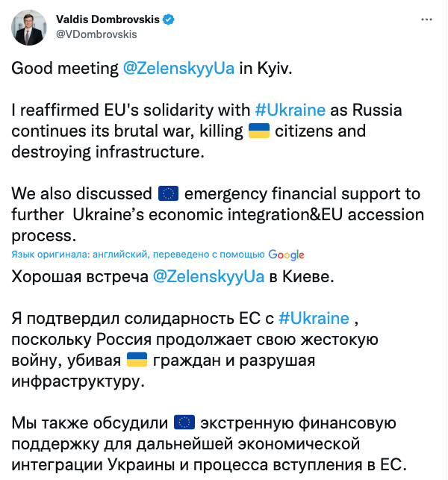
Task: Click #Ukraine hashtag in the English text
Action: coord(290,110)
